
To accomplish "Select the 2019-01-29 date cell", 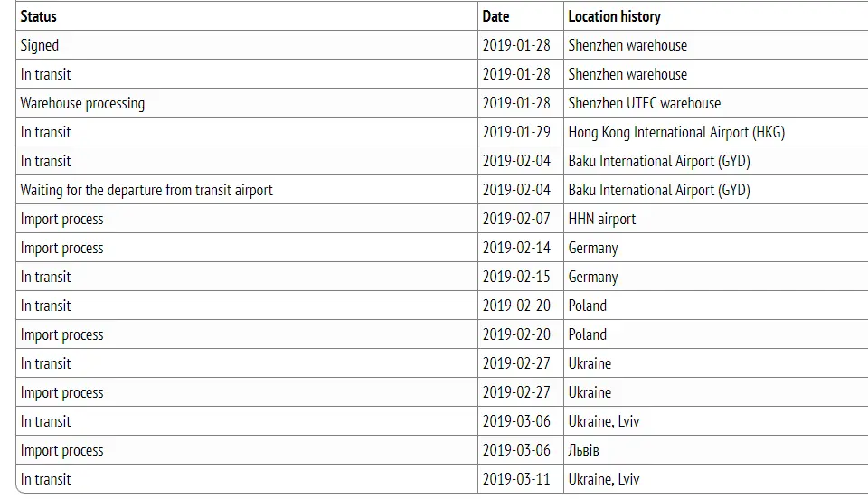I will (521, 132).
